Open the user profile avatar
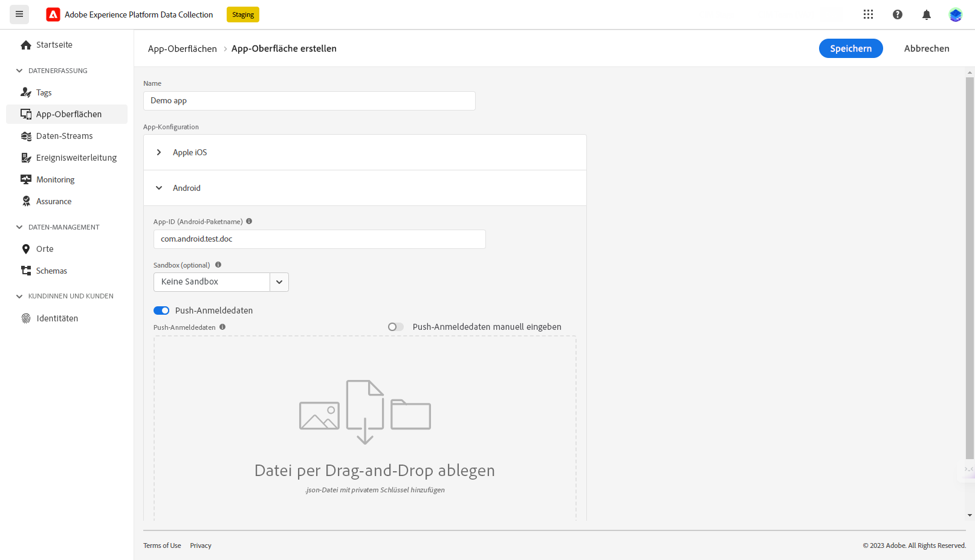 [x=955, y=14]
